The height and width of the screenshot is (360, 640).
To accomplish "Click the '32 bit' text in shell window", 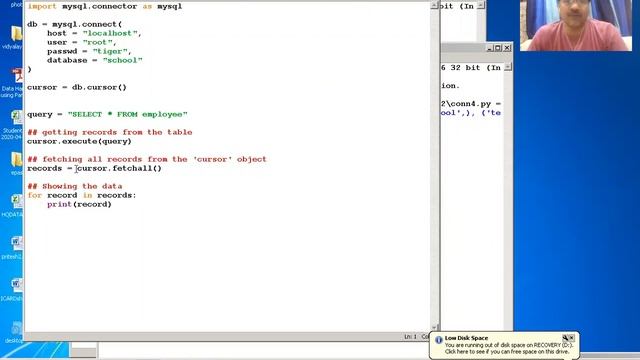I will (x=465, y=68).
